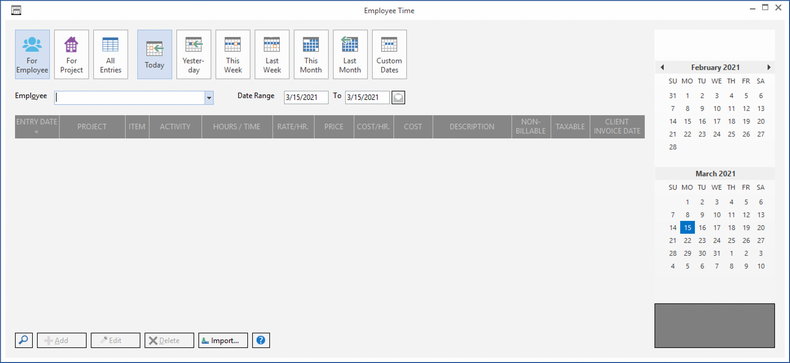The width and height of the screenshot is (790, 363).
Task: Click the Edit button
Action: pyautogui.click(x=115, y=340)
